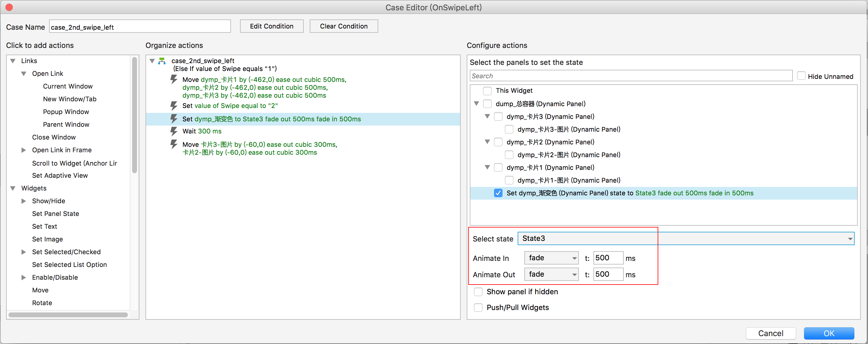Click the Case Name input field
Screen dimensions: 868x344
pyautogui.click(x=139, y=27)
